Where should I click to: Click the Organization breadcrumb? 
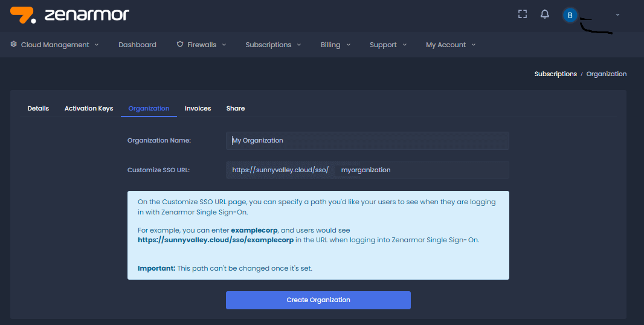[606, 74]
